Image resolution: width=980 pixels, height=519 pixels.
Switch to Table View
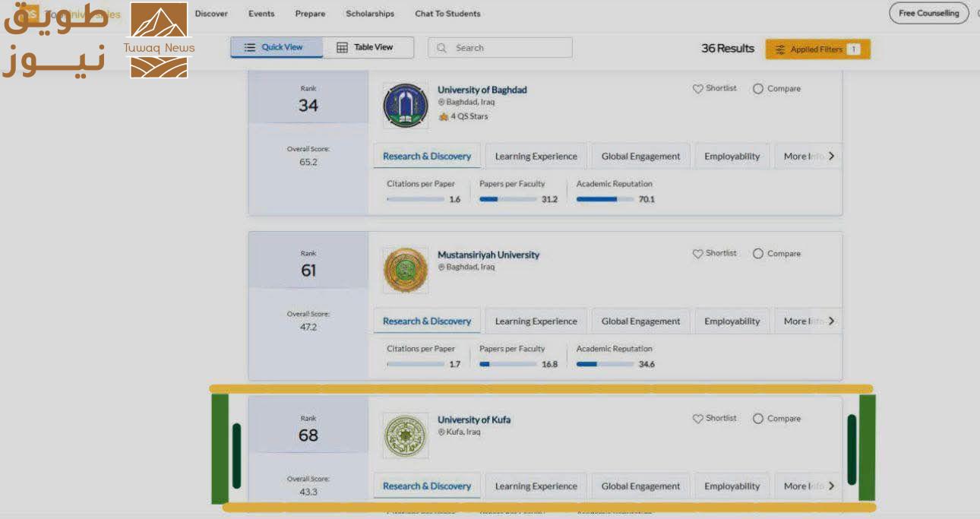(368, 47)
